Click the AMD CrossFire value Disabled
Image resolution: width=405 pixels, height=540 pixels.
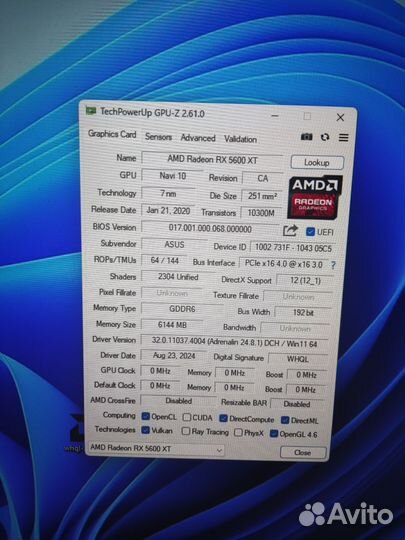point(178,401)
